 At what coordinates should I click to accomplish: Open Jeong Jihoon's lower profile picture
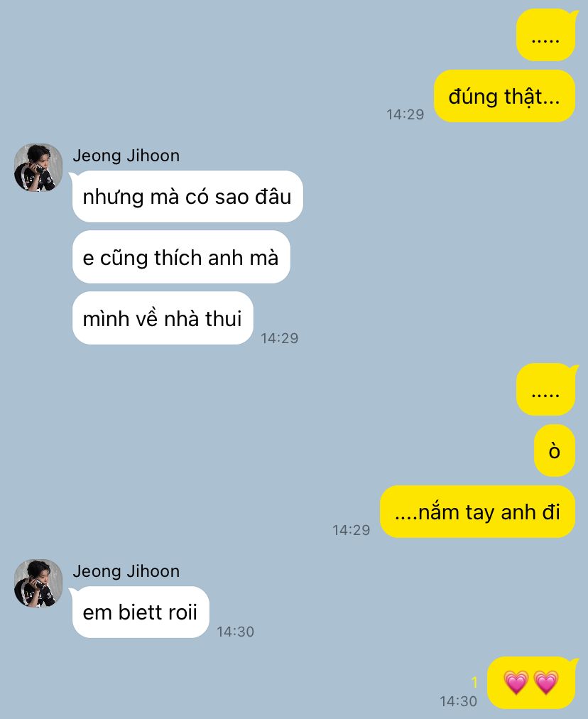[38, 583]
